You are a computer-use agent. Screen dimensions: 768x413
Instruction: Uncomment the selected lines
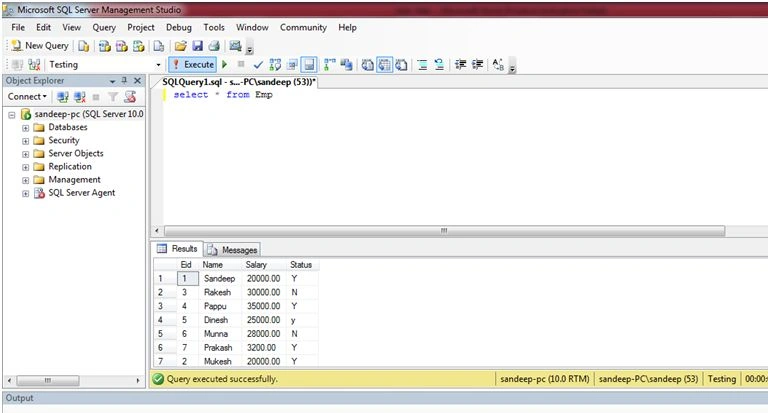[x=439, y=65]
